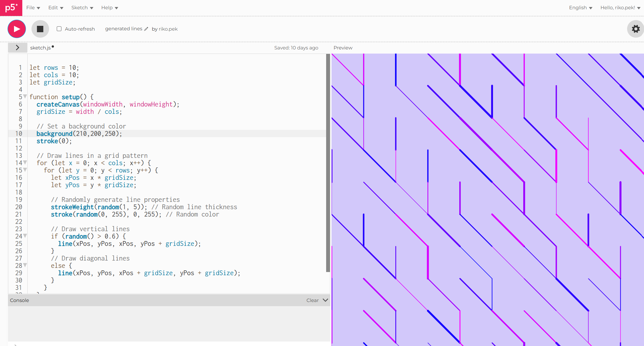The width and height of the screenshot is (644, 346).
Task: Expand the file sidebar chevron
Action: (x=18, y=48)
